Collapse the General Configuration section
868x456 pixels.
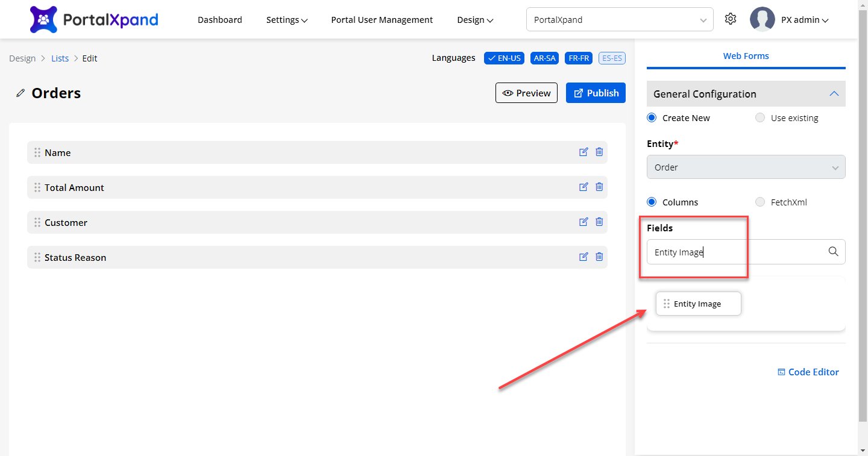(834, 94)
